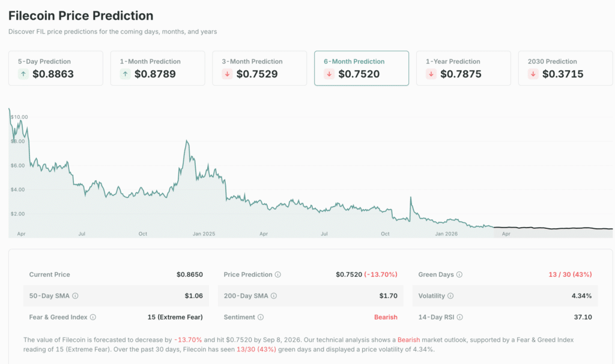
Task: Select the 1-Year Prediction card
Action: click(463, 68)
